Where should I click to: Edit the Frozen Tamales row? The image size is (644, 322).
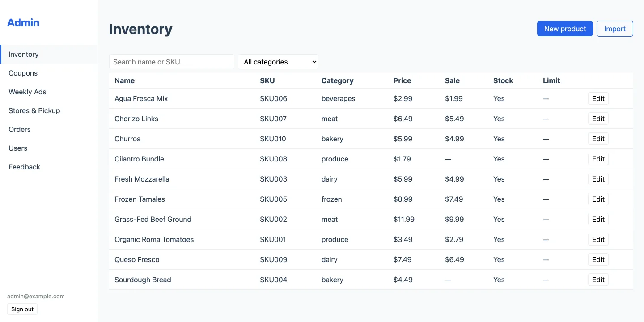tap(598, 199)
